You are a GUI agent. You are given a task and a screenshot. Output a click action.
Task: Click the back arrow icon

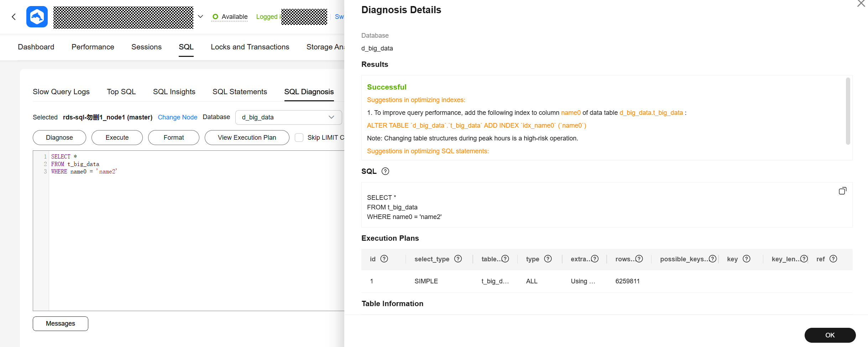14,17
